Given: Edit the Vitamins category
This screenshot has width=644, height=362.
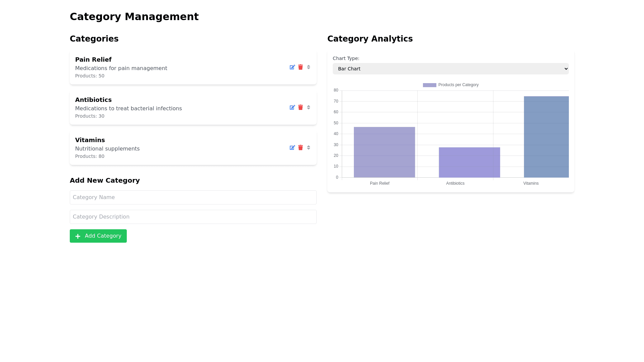Looking at the screenshot, I should tap(292, 147).
